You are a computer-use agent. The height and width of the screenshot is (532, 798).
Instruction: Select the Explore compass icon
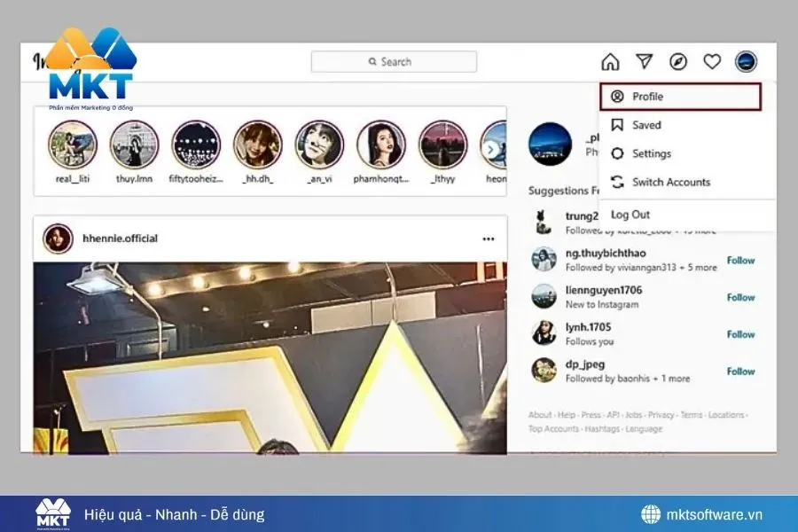point(677,62)
